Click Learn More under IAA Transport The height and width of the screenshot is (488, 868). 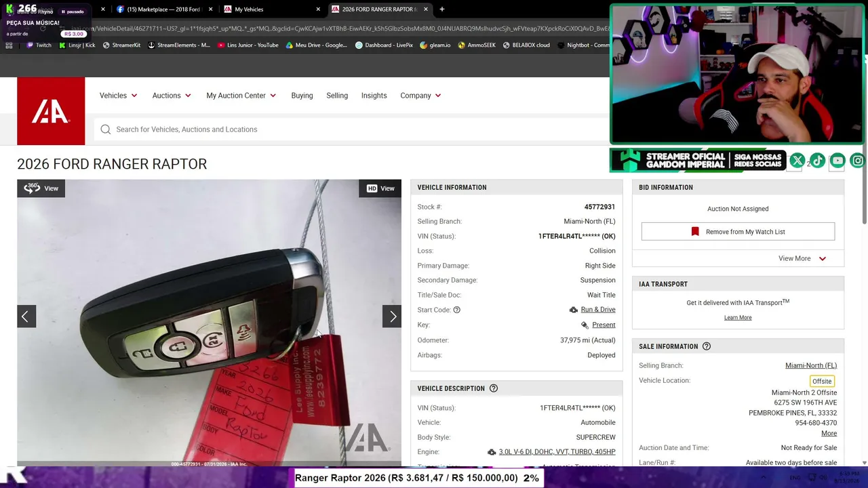click(738, 318)
